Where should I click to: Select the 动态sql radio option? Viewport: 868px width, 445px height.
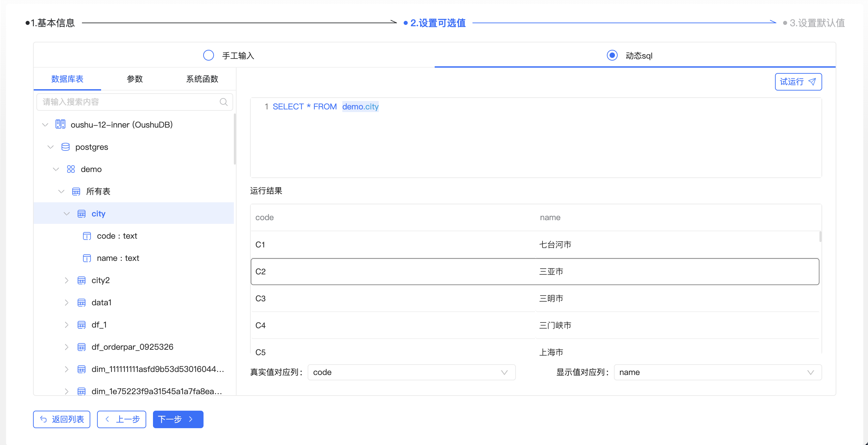point(612,55)
